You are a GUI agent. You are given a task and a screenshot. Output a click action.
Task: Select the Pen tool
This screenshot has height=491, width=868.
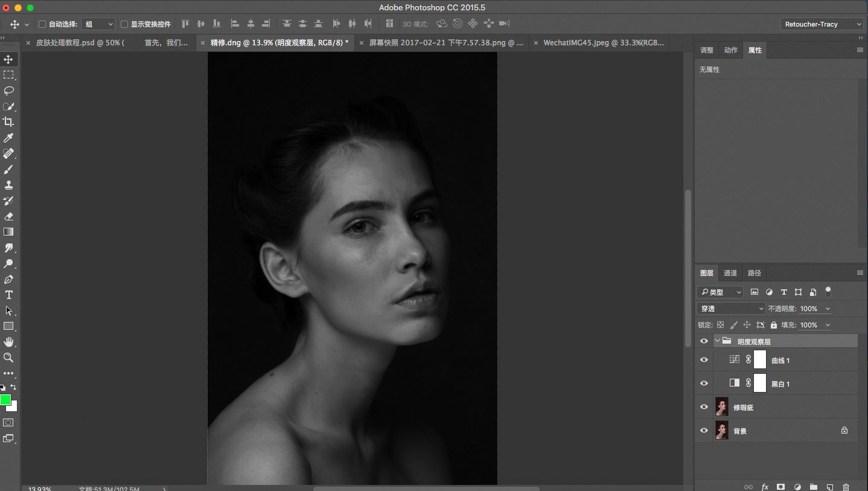pyautogui.click(x=8, y=279)
